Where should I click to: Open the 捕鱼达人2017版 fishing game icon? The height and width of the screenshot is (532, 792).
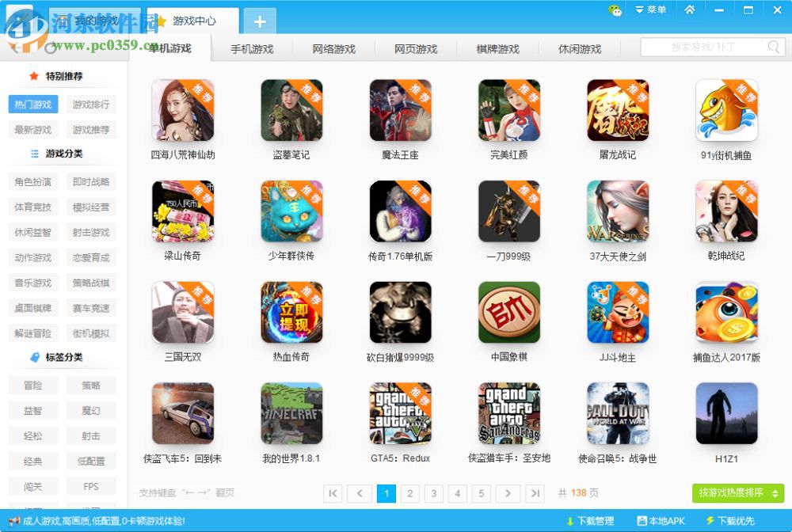[726, 313]
